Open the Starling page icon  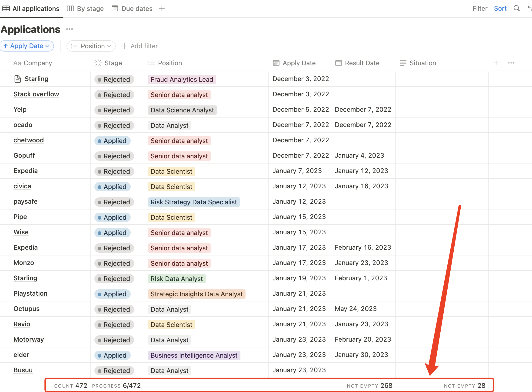(x=17, y=79)
